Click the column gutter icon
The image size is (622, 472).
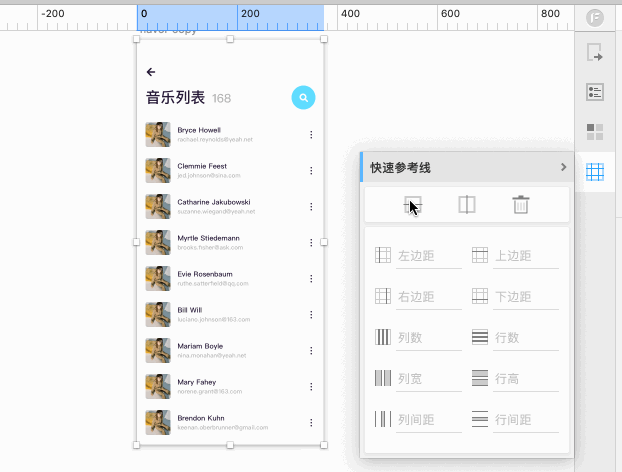tap(383, 419)
